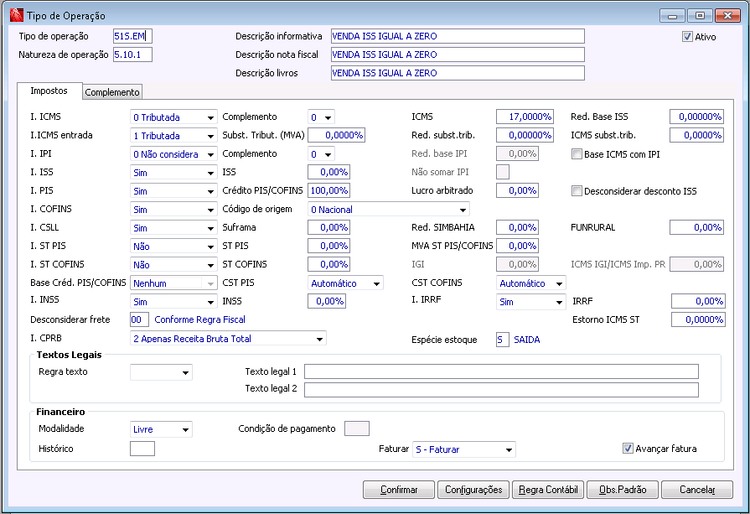Click the Histórico field
750x514 pixels.
(142, 448)
